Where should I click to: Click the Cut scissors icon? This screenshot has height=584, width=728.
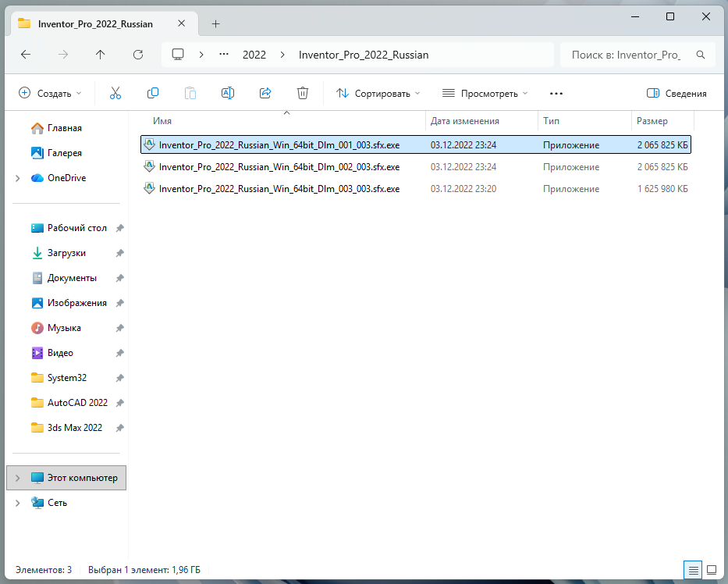115,94
